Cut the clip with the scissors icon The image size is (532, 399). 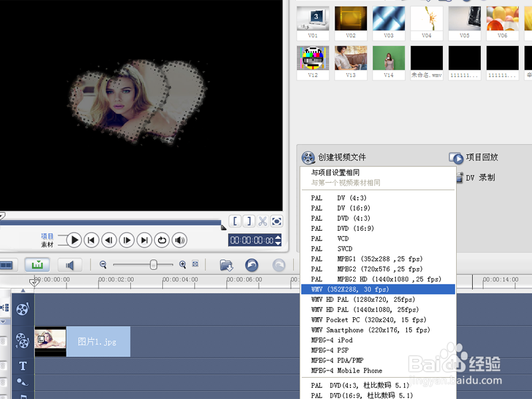(263, 221)
